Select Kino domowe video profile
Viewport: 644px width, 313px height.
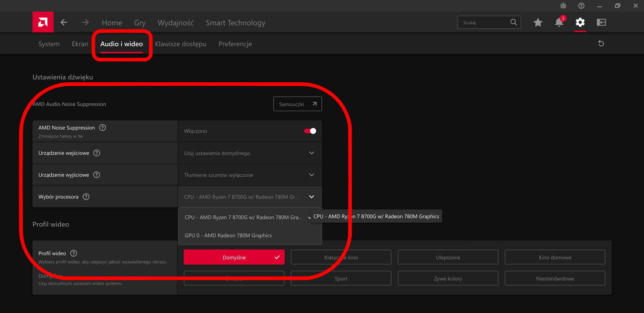(555, 257)
